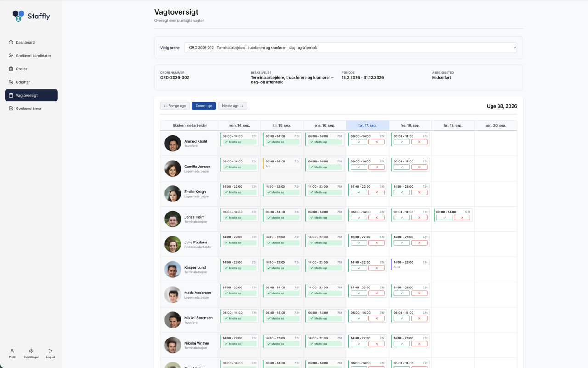Click the Staffly logo icon
588x368 pixels.
(18, 16)
